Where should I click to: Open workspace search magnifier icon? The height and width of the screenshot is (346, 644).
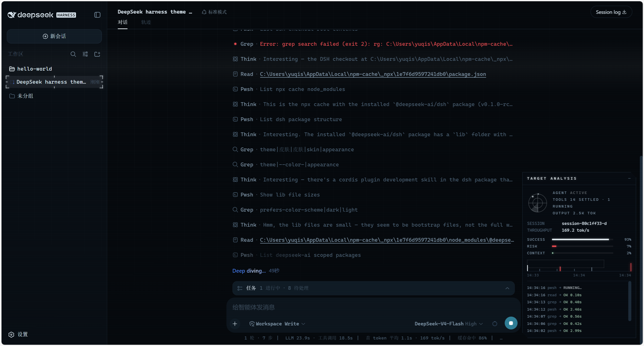coord(73,54)
